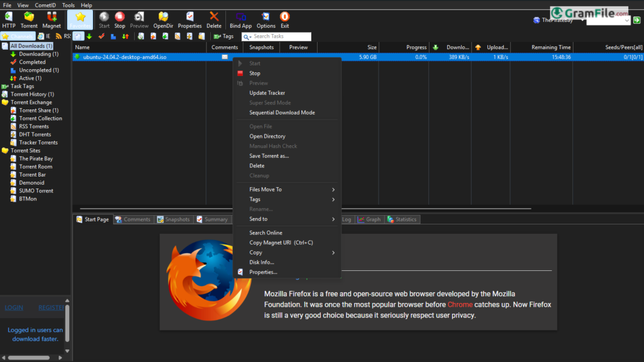Click the Search Tasks input field

pyautogui.click(x=281, y=36)
